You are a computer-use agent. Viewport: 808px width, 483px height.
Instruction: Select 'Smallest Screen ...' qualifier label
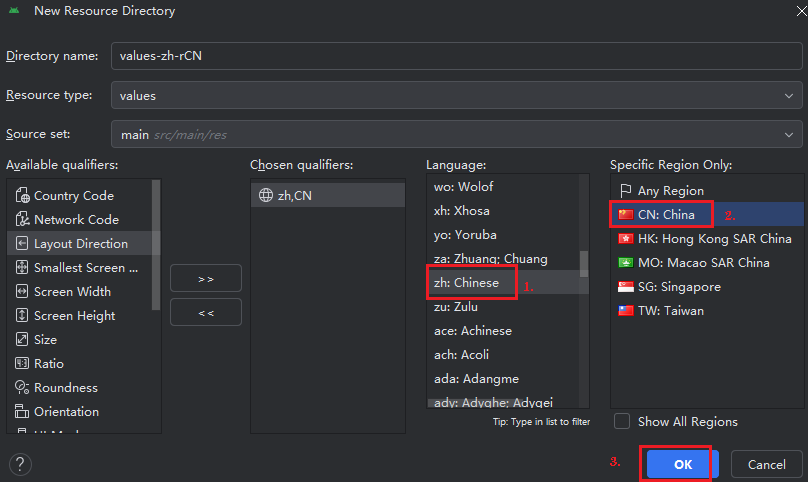[x=86, y=268]
